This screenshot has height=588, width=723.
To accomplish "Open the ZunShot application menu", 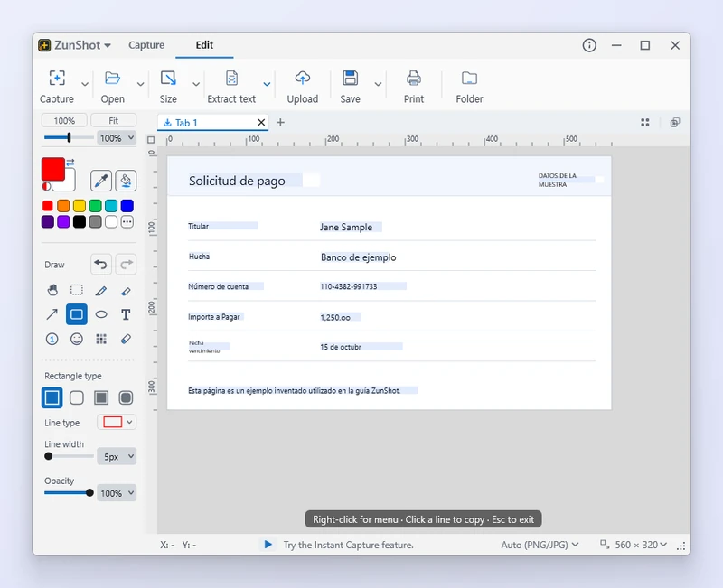I will pos(75,45).
